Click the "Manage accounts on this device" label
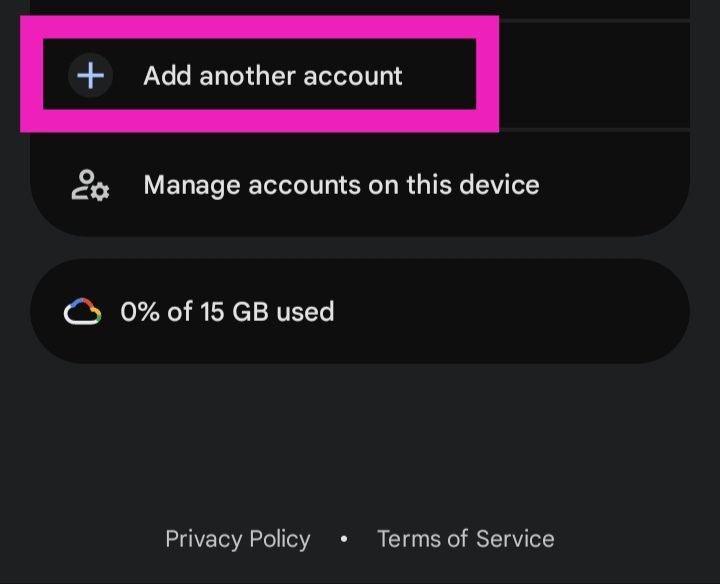Image resolution: width=720 pixels, height=584 pixels. pyautogui.click(x=341, y=185)
